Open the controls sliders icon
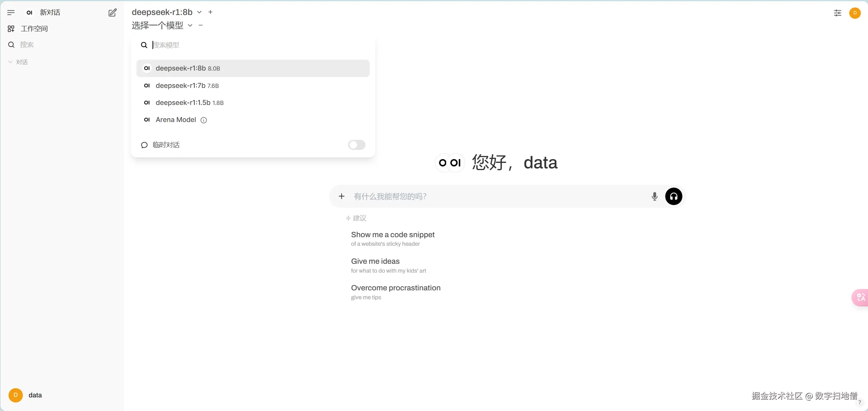Viewport: 868px width, 411px height. 837,13
